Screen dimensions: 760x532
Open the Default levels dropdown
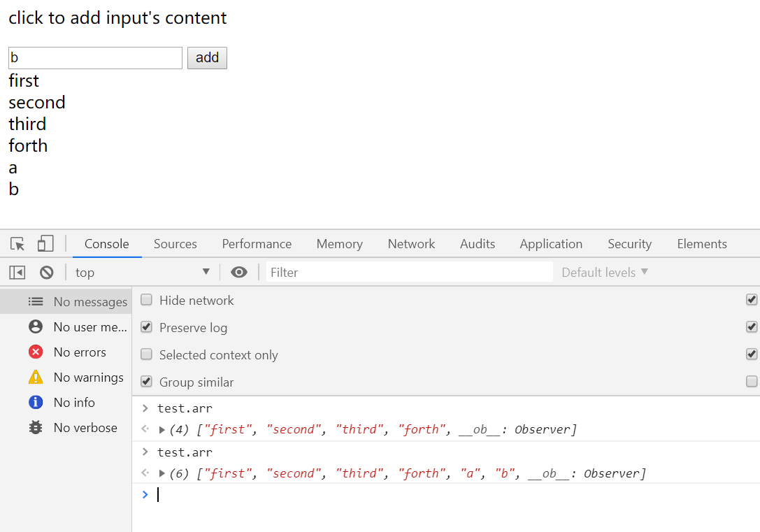coord(605,273)
